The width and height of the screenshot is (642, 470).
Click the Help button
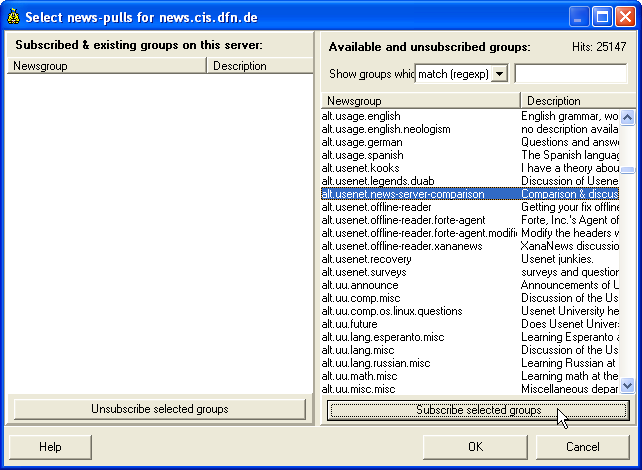pos(50,447)
